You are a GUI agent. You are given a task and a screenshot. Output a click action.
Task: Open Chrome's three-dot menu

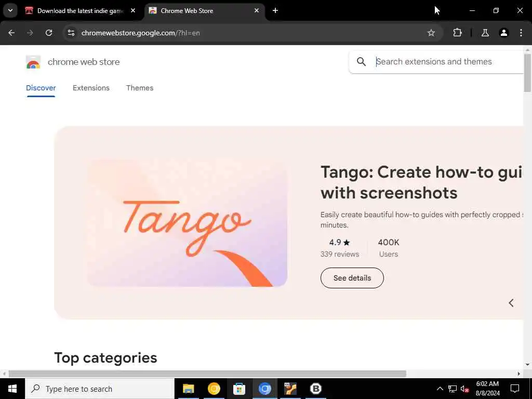pyautogui.click(x=521, y=33)
